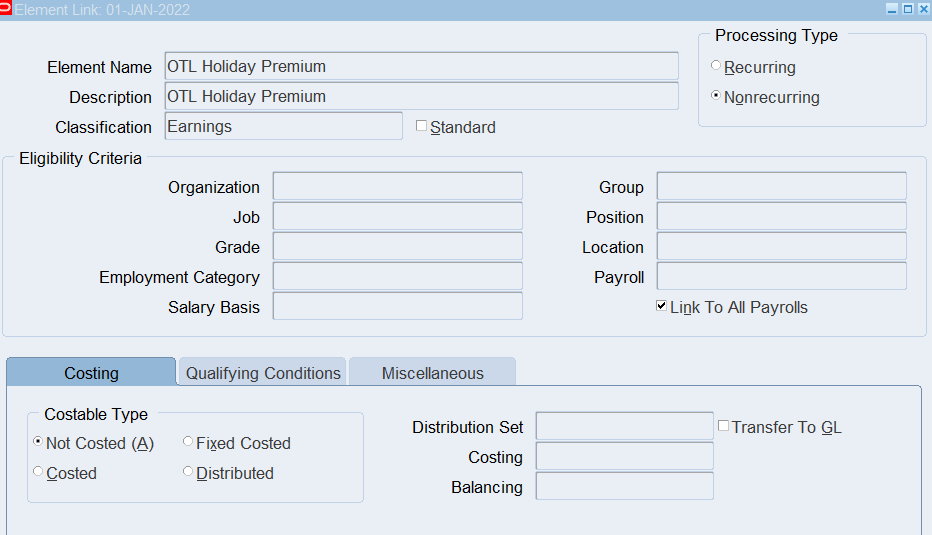Viewport: 932px width, 535px height.
Task: Maximize the Element Link window
Action: [x=907, y=9]
